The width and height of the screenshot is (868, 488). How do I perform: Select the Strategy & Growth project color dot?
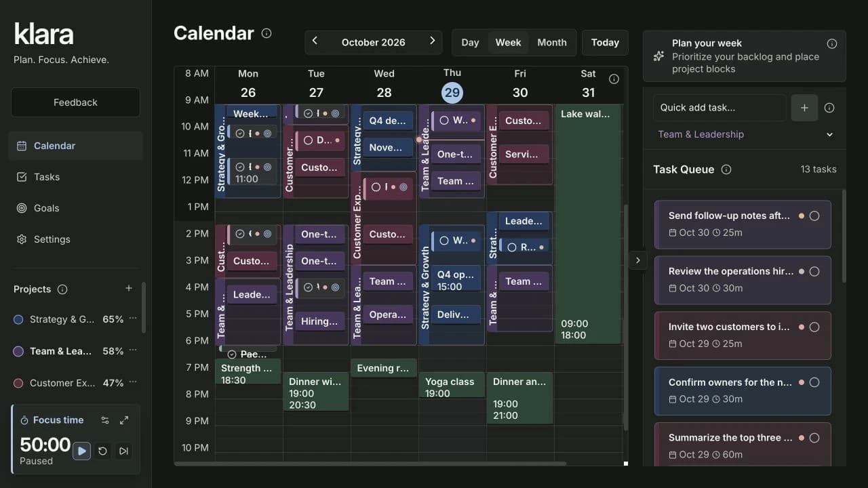click(18, 319)
